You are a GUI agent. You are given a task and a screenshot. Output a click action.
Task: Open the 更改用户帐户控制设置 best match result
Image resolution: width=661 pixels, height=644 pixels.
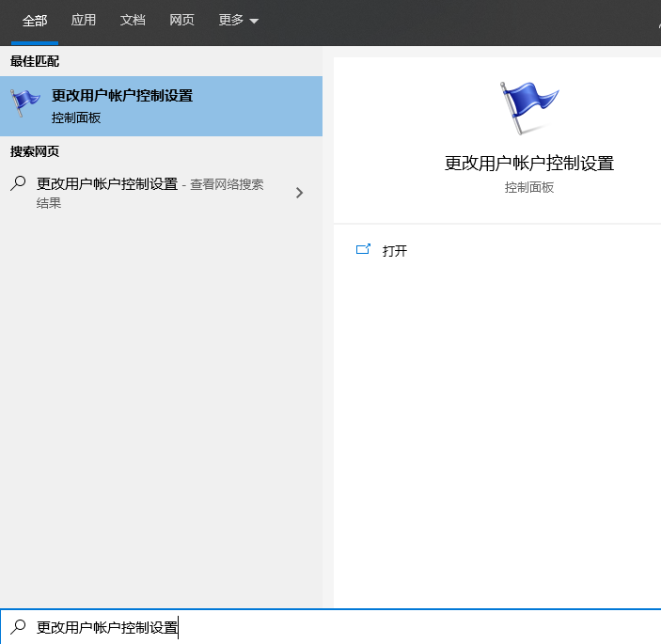[x=161, y=106]
